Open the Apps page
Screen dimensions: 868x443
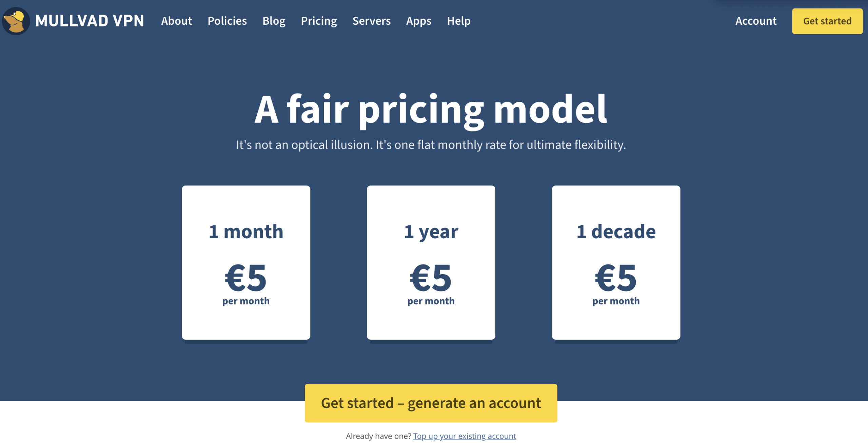pyautogui.click(x=419, y=20)
